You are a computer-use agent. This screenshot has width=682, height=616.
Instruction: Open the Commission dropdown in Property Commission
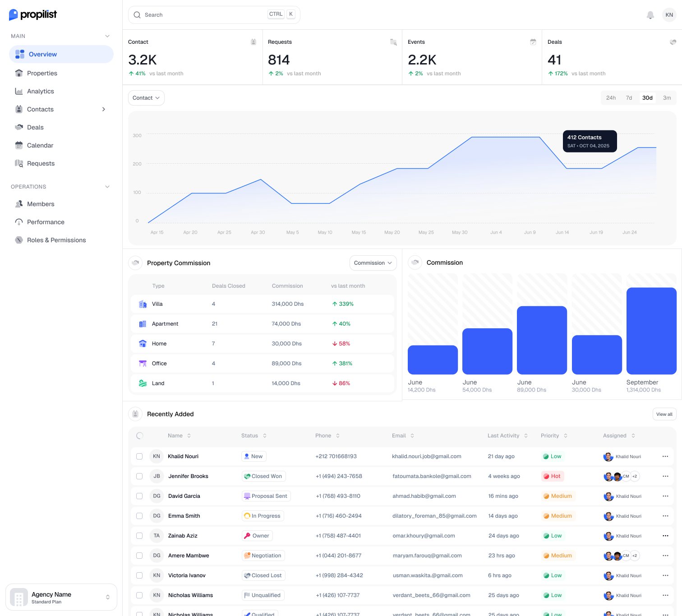[373, 263]
